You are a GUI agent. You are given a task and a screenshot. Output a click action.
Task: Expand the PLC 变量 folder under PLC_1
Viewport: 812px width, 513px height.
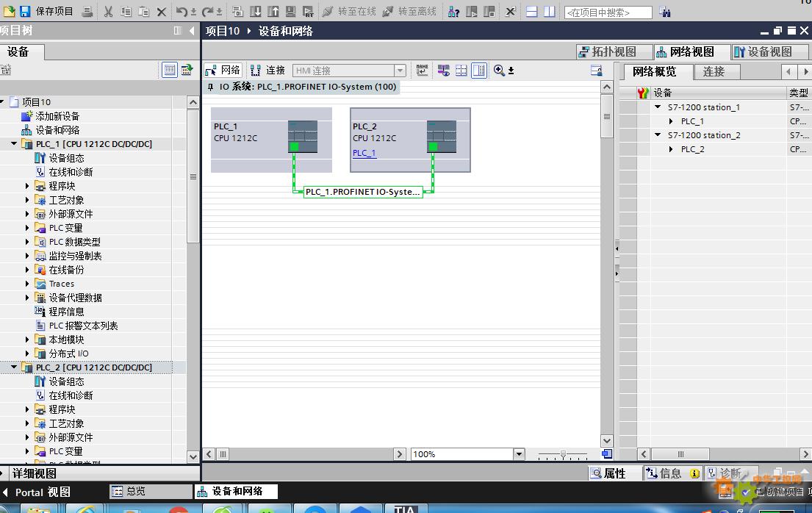27,228
